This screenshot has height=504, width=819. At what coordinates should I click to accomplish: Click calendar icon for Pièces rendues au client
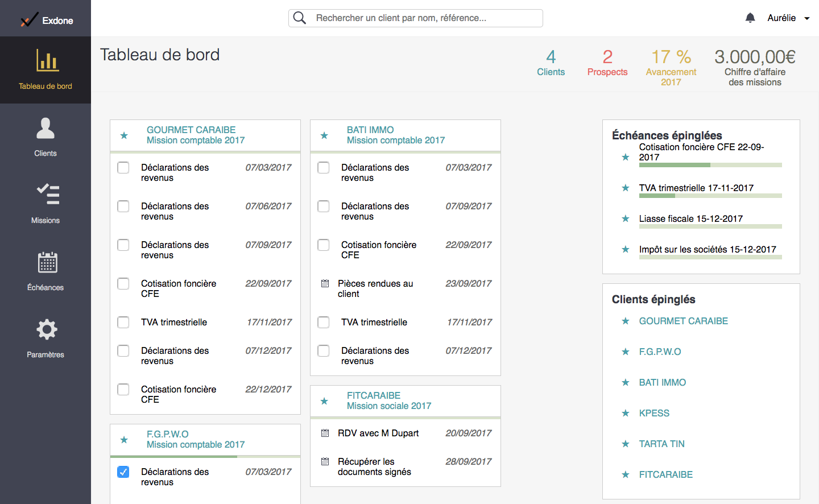pos(325,283)
